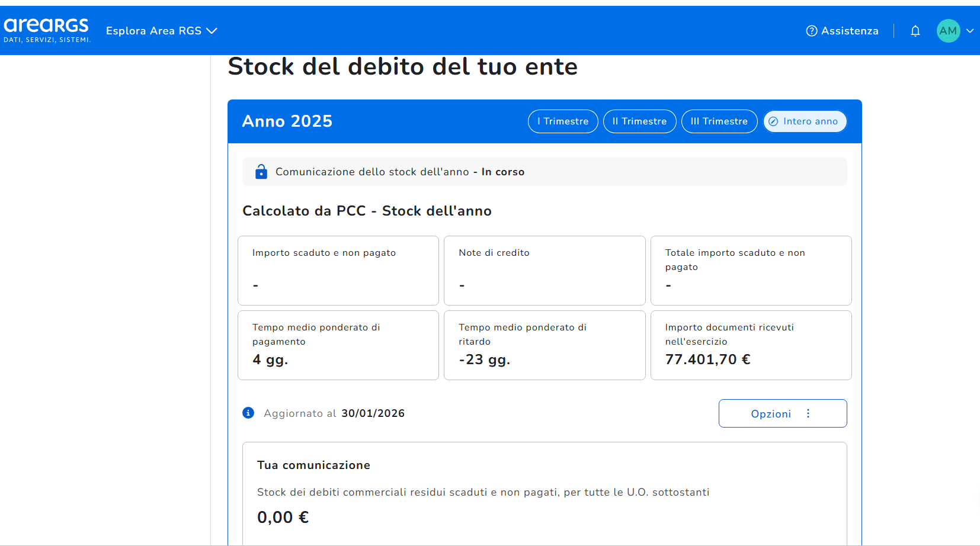
Task: Expand the Esplora Area RGS menu
Action: pos(161,31)
